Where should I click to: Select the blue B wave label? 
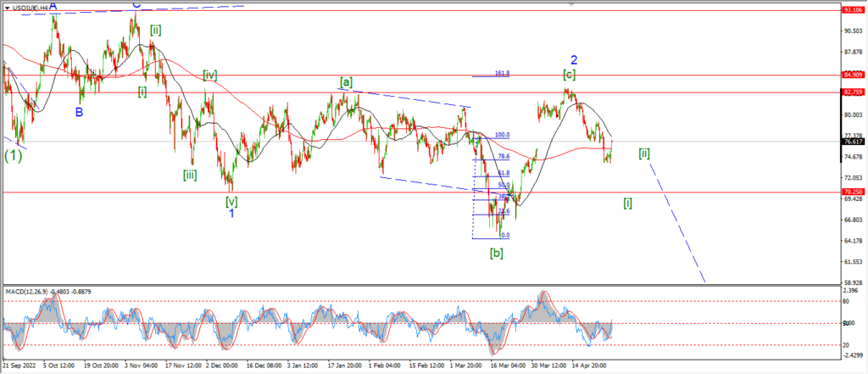(x=79, y=112)
